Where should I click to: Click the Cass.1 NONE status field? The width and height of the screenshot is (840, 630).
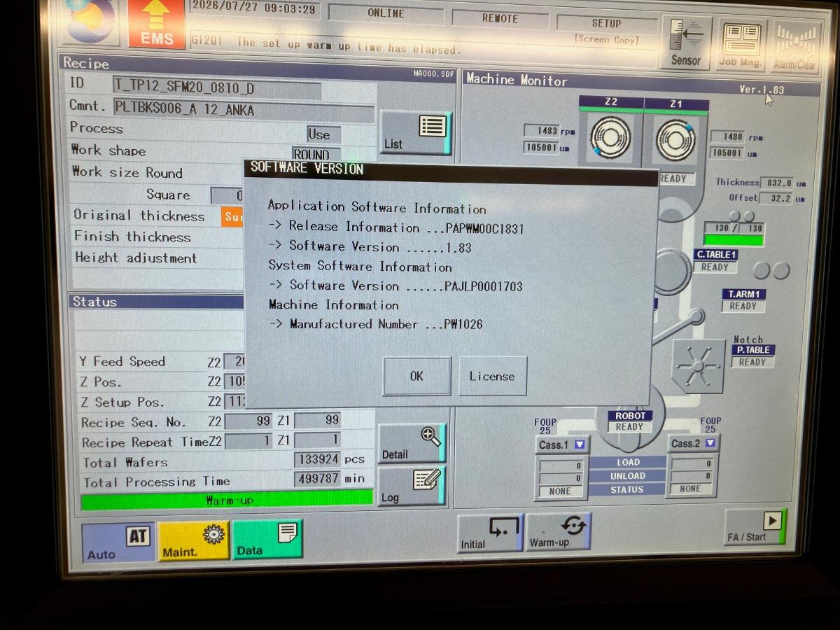(x=559, y=491)
